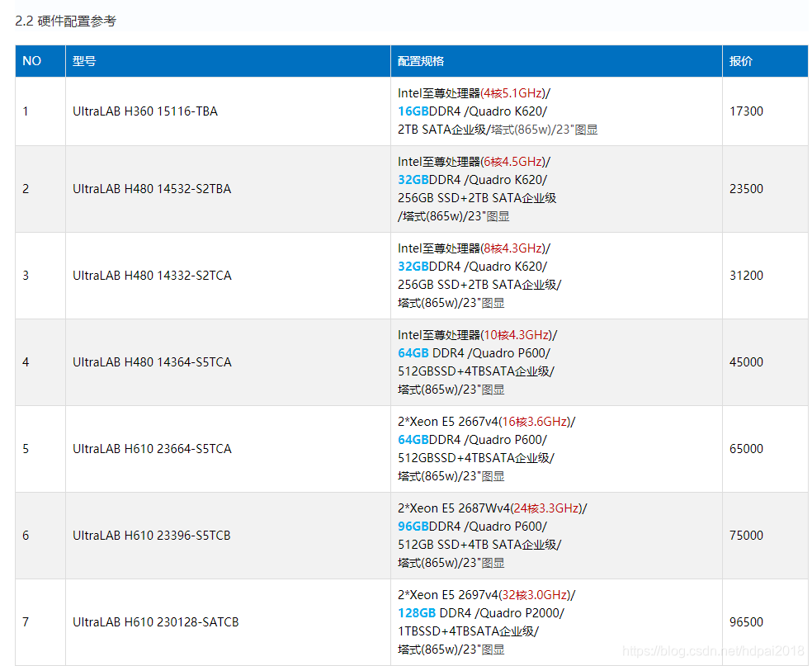Image resolution: width=812 pixels, height=666 pixels.
Task: Click the red text 16核3.6GHz
Action: tap(535, 422)
